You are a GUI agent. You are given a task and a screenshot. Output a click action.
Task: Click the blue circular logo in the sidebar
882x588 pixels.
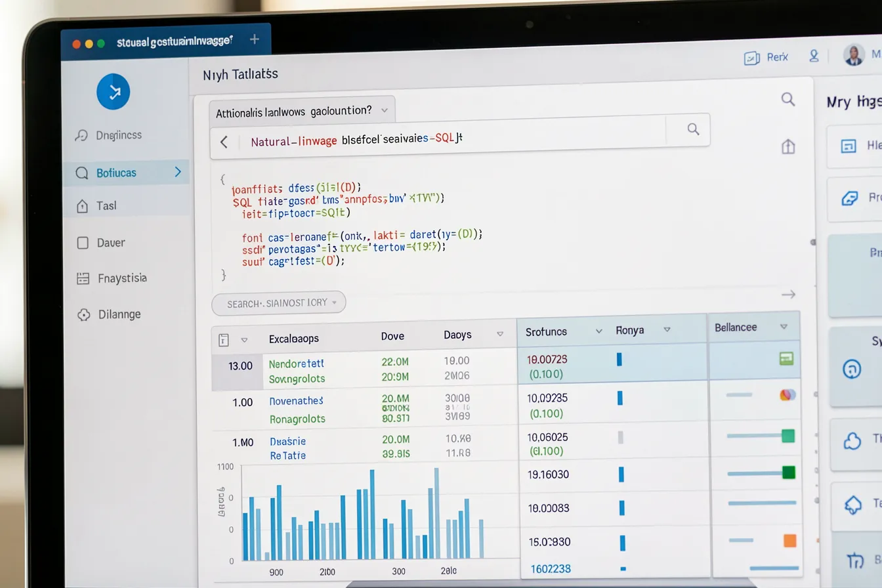[113, 92]
